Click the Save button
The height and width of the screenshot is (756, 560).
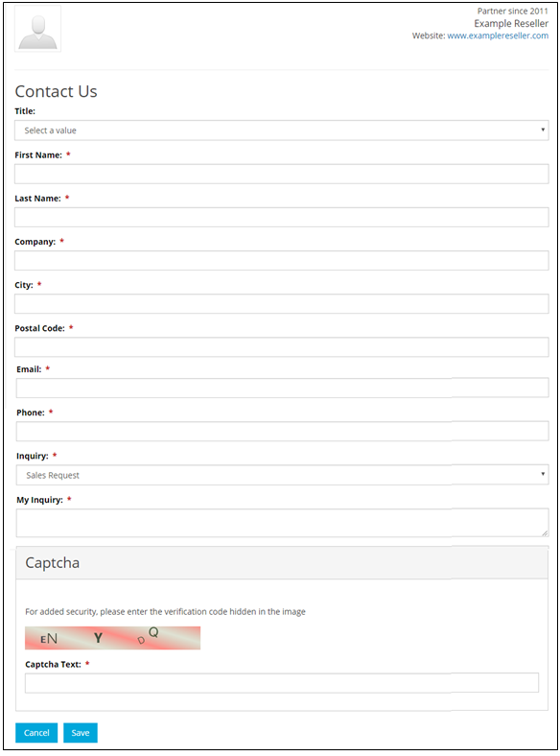(x=81, y=732)
